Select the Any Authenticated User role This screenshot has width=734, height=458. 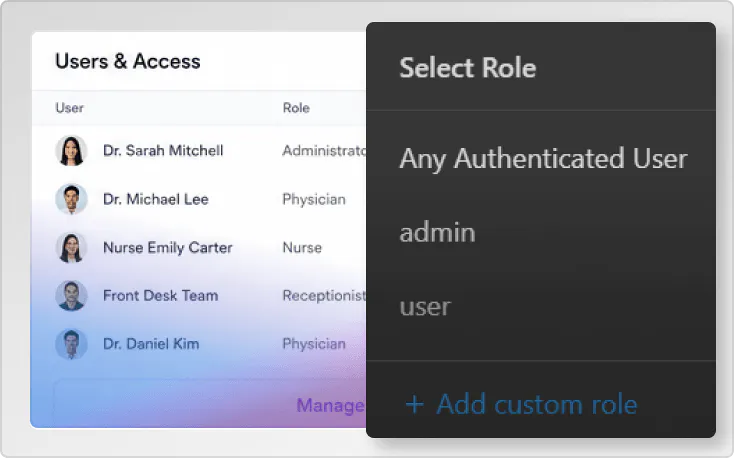pyautogui.click(x=543, y=159)
